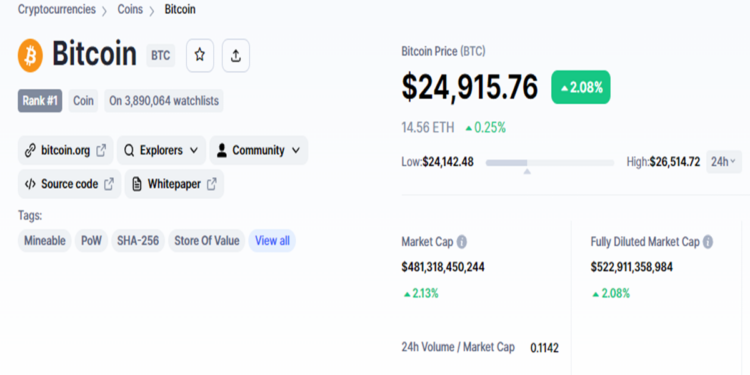
Task: Expand the Community dropdown
Action: [259, 150]
